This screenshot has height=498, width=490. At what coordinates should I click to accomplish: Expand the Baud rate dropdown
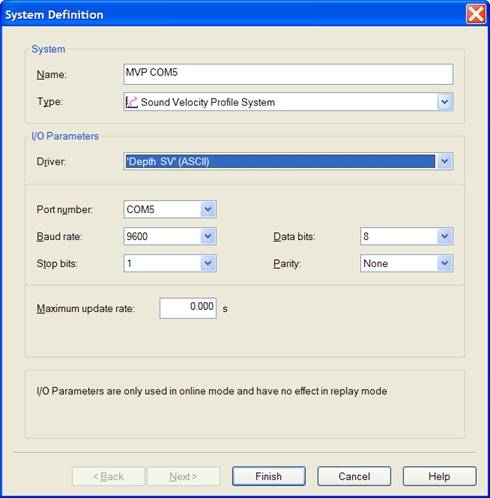click(208, 236)
